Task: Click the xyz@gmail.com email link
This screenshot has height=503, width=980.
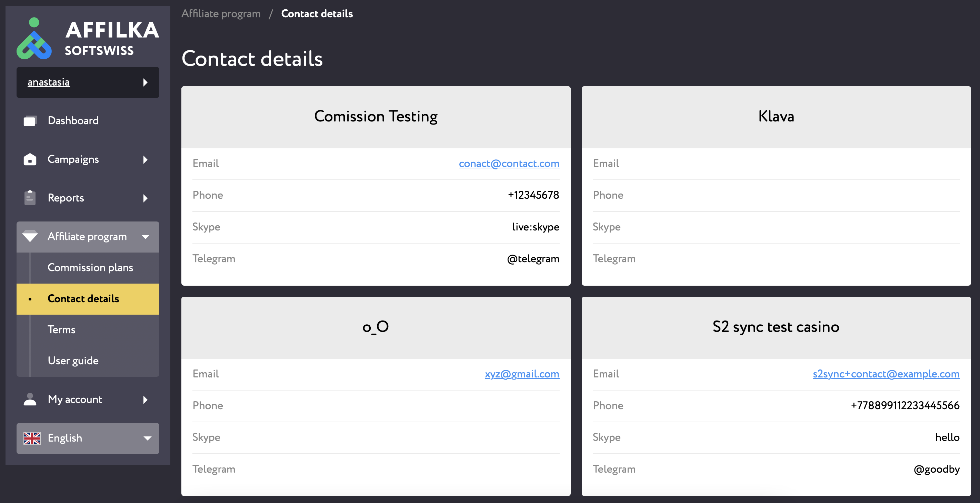Action: pos(522,374)
